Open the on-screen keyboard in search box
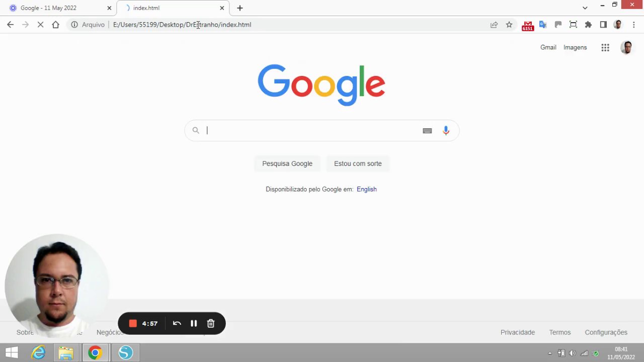644x362 pixels. click(x=427, y=131)
